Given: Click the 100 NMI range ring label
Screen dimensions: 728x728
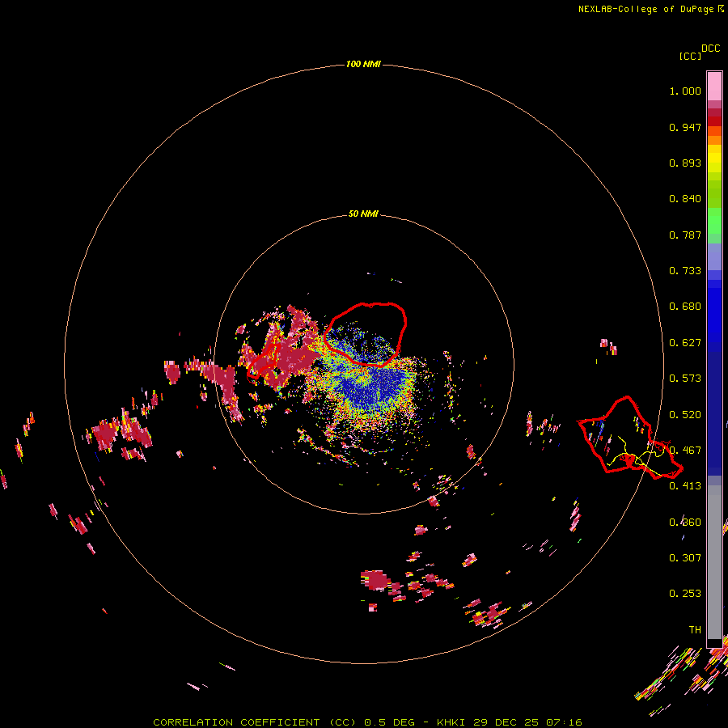Looking at the screenshot, I should [x=363, y=64].
